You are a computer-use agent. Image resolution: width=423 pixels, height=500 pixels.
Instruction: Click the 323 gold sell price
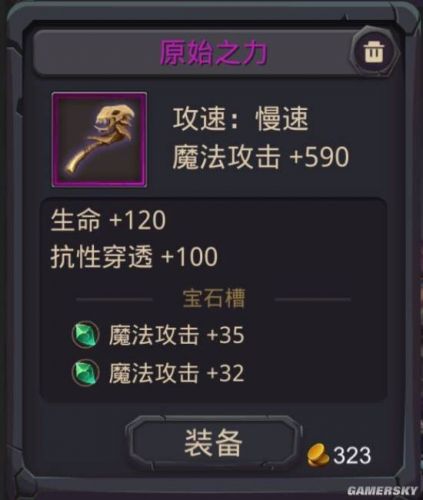pyautogui.click(x=352, y=455)
